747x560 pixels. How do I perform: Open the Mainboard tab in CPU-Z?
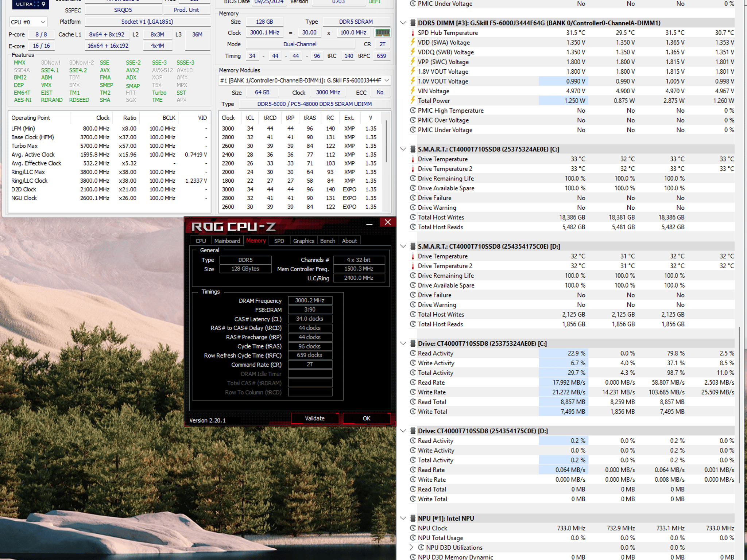[227, 241]
